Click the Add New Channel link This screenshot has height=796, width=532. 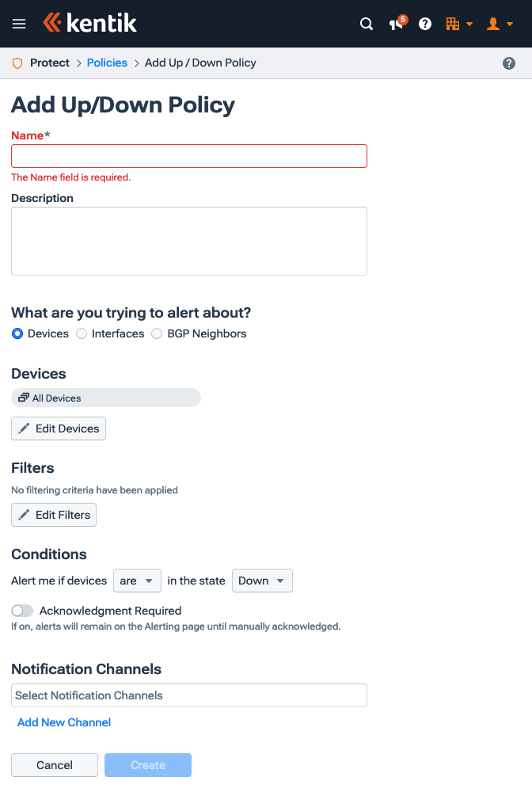[63, 722]
